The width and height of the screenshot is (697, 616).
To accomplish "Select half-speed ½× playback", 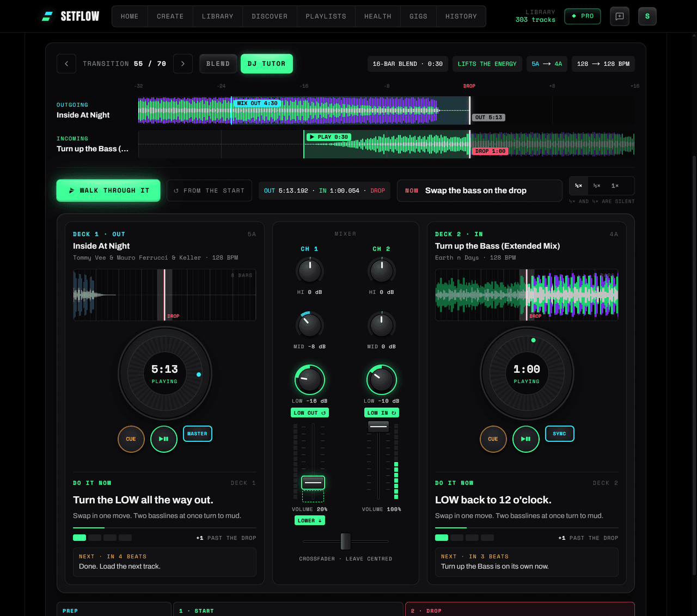I will pos(597,186).
